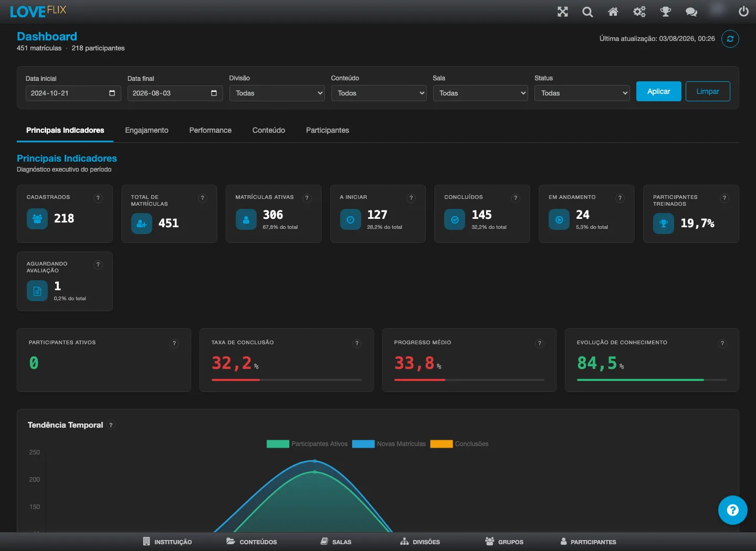Switch to the Principais Indicadores tab
This screenshot has height=551, width=756.
point(65,131)
